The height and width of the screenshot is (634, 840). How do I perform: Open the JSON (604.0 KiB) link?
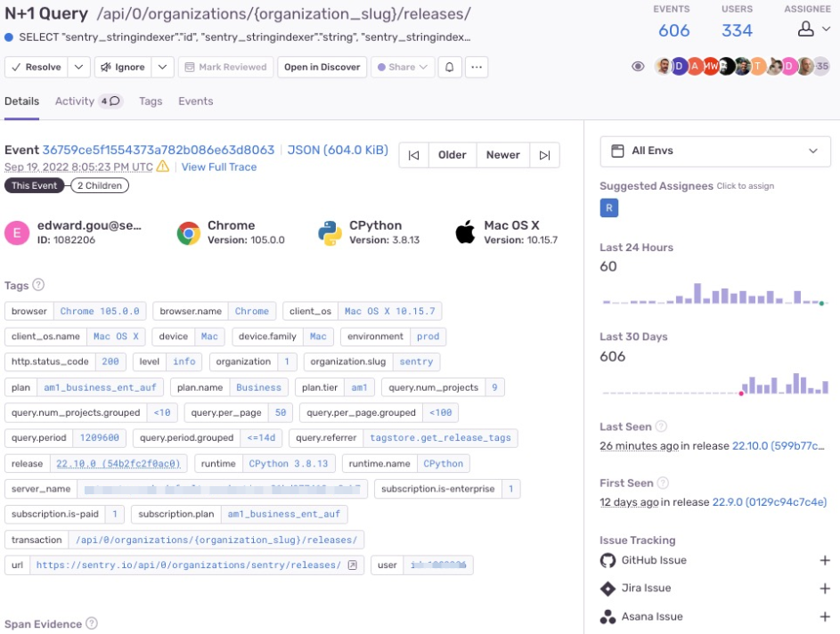tap(338, 150)
